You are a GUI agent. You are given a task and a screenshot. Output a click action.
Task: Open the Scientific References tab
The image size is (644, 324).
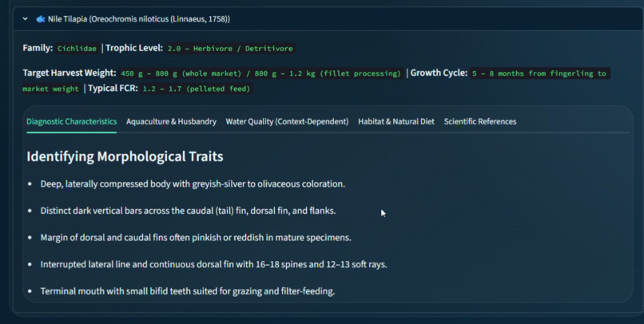tap(479, 121)
